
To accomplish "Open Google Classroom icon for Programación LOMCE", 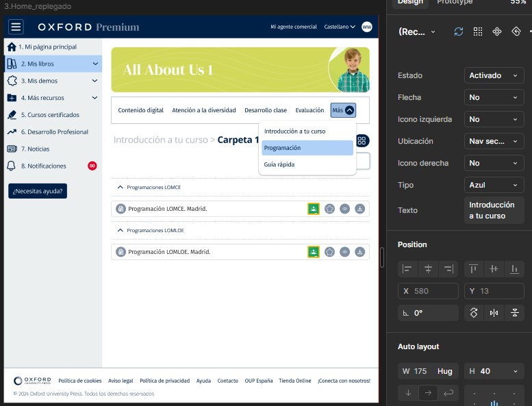I will tap(314, 209).
